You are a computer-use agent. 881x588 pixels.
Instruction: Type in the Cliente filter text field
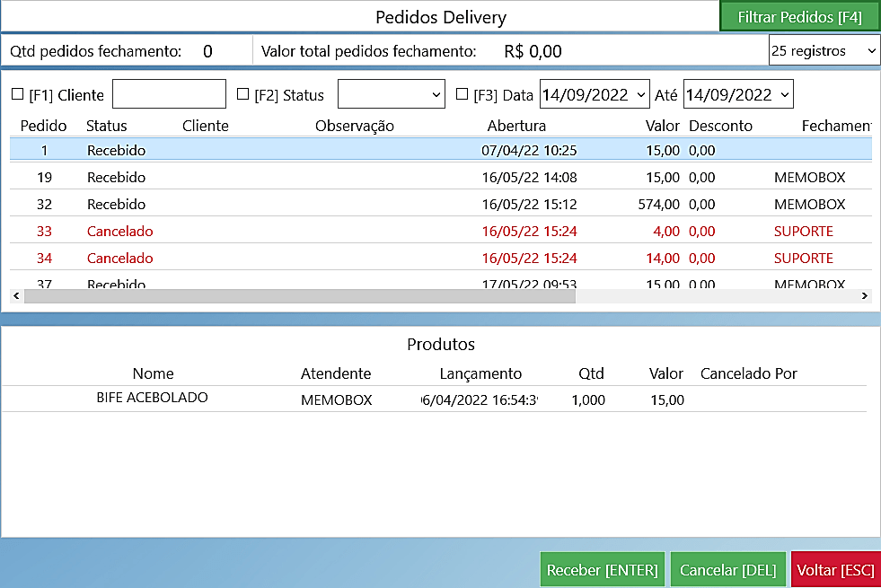coord(169,94)
